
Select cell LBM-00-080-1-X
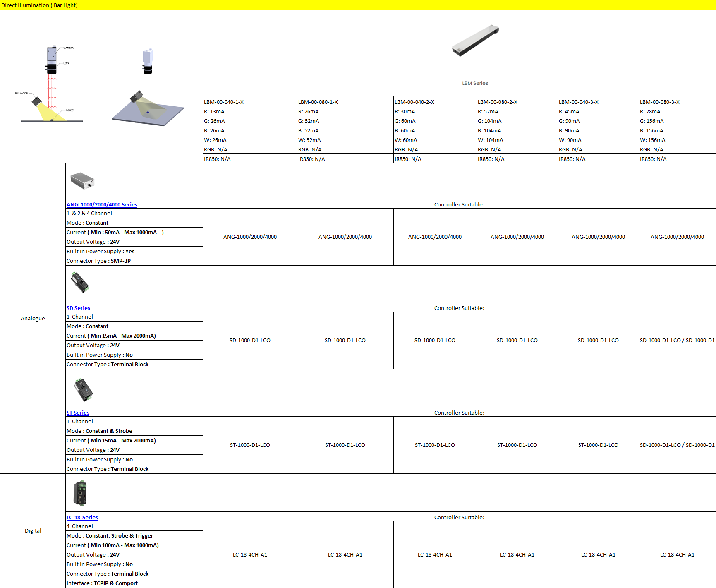tap(345, 102)
